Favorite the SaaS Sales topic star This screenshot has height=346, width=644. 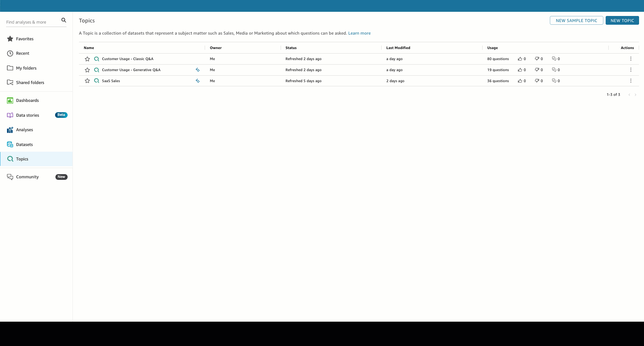pos(87,81)
